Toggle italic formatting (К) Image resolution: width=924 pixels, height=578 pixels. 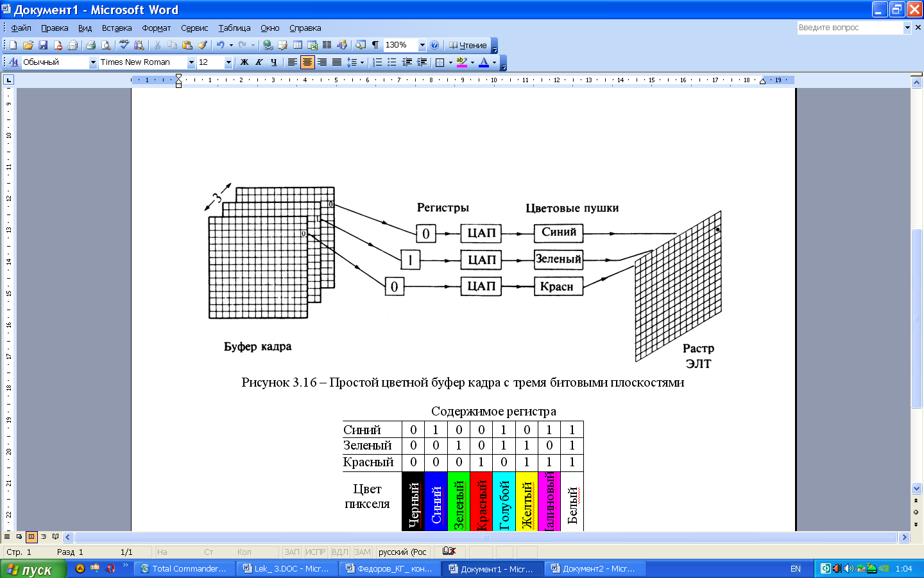pos(259,62)
